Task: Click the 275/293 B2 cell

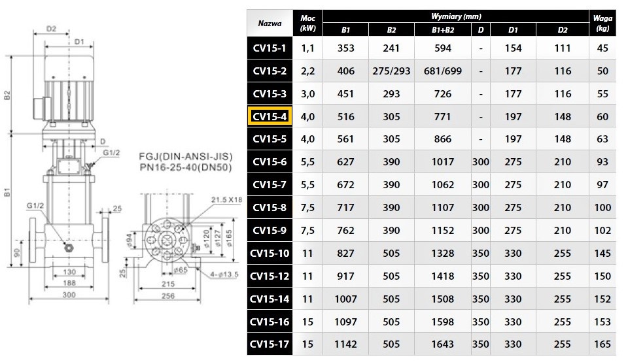Action: coord(391,71)
